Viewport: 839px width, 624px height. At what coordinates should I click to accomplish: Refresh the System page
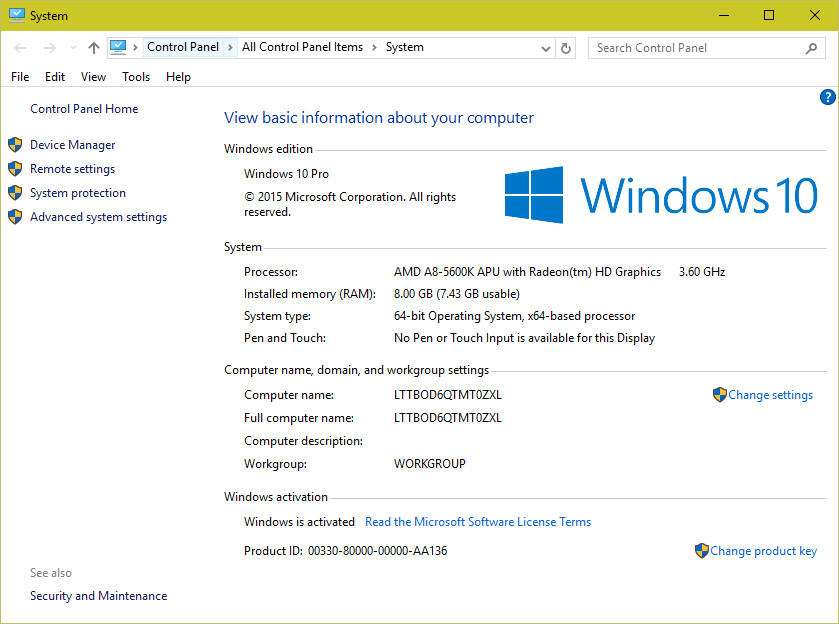[x=566, y=49]
